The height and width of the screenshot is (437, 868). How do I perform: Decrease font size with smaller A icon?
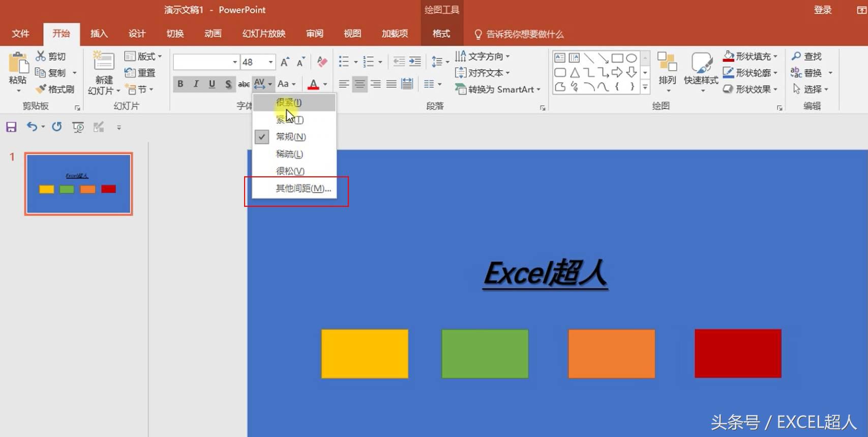301,62
